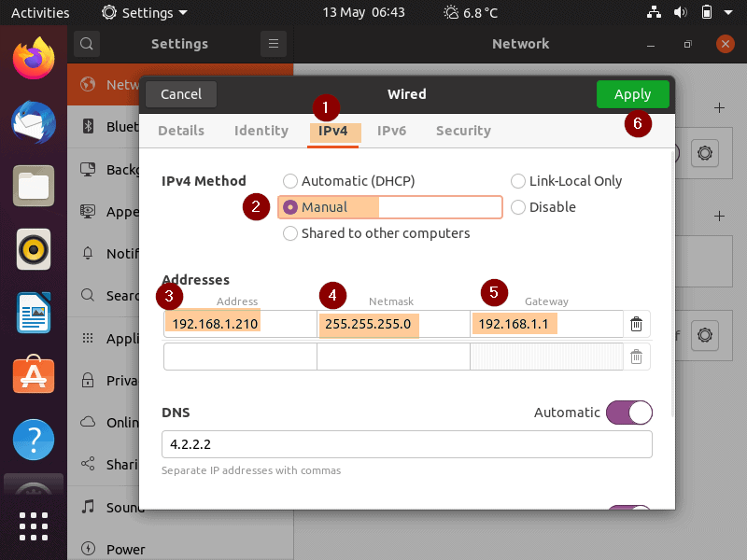Open Ubuntu Software store from dock
The height and width of the screenshot is (560, 747).
34,375
